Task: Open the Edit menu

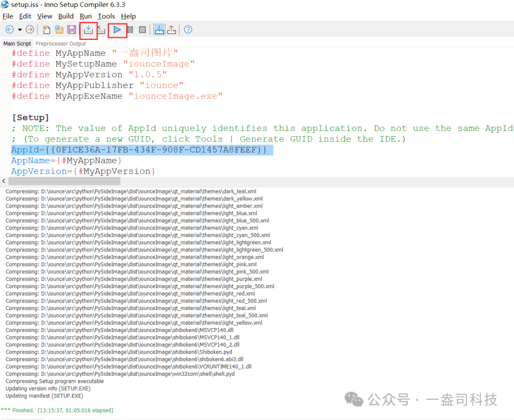Action: tap(25, 16)
